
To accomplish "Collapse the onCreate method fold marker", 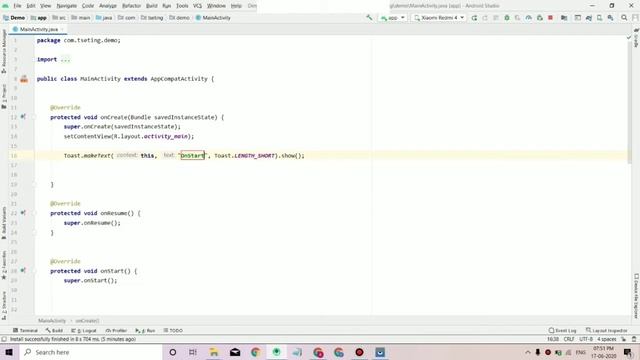I will pos(34,117).
